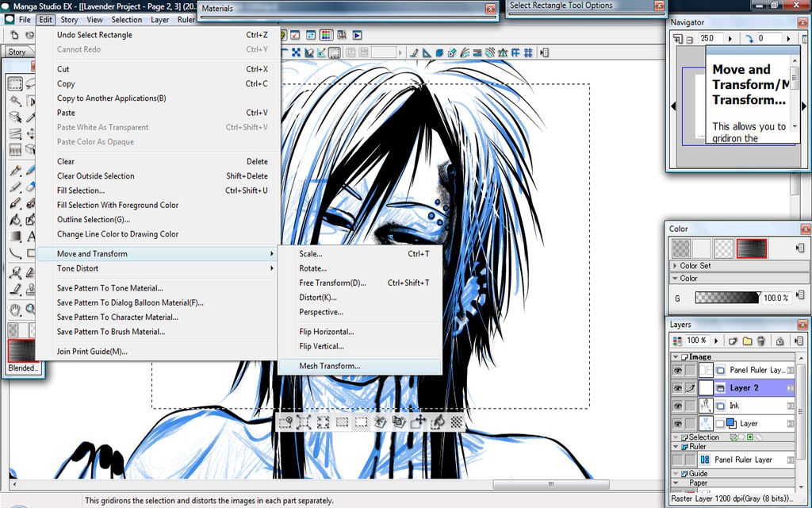Click the new folder icon in Layers panel
The width and height of the screenshot is (812, 508).
pos(747,341)
